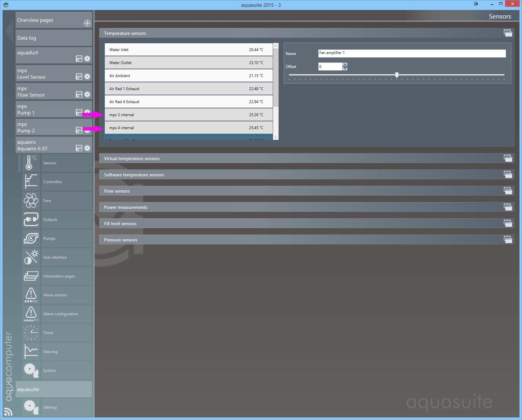This screenshot has width=522, height=420.
Task: Select the mps Pump 1 device
Action: (54, 109)
